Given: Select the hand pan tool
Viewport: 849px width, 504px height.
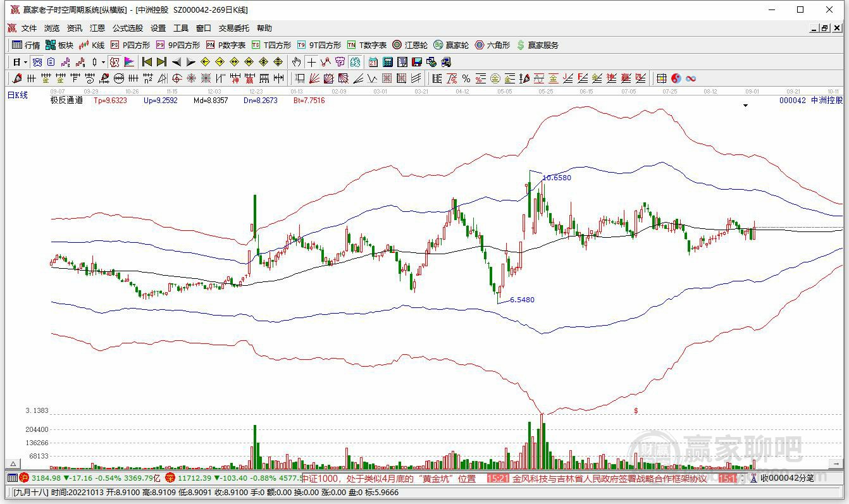Looking at the screenshot, I should click(296, 62).
